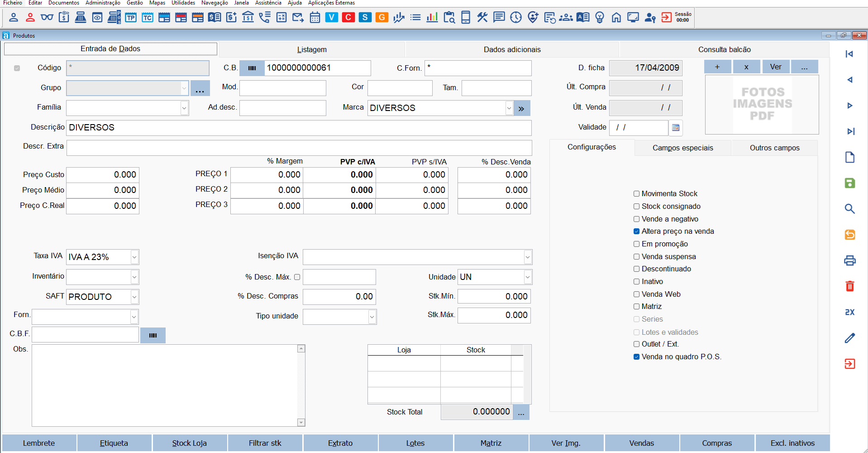Click into the Descrição text field

pos(299,128)
